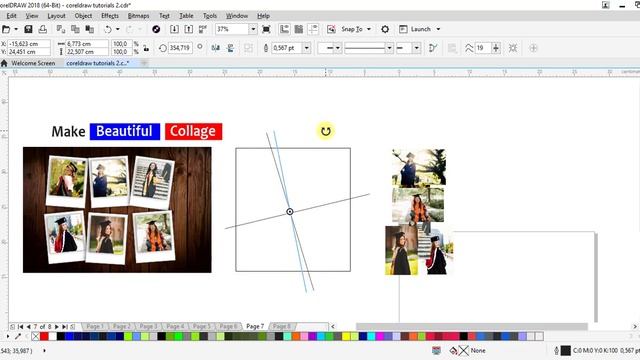
Task: Open the line style dropdown
Action: pyautogui.click(x=389, y=48)
